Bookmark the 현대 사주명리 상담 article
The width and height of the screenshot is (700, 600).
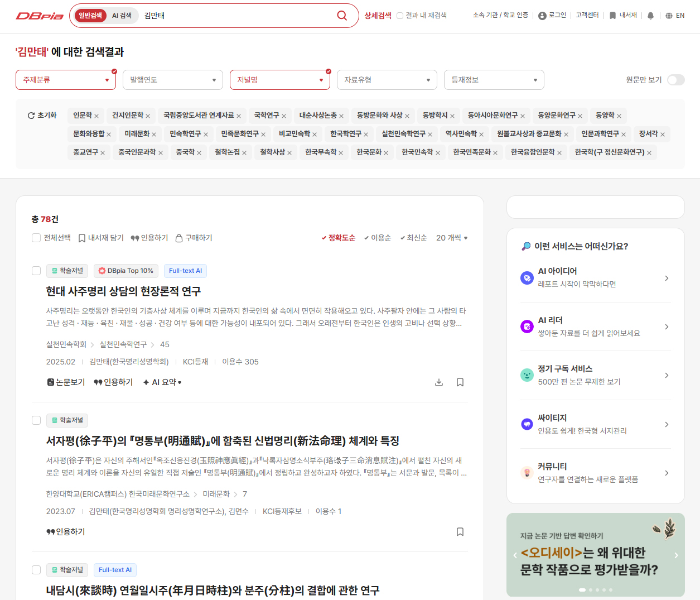460,382
